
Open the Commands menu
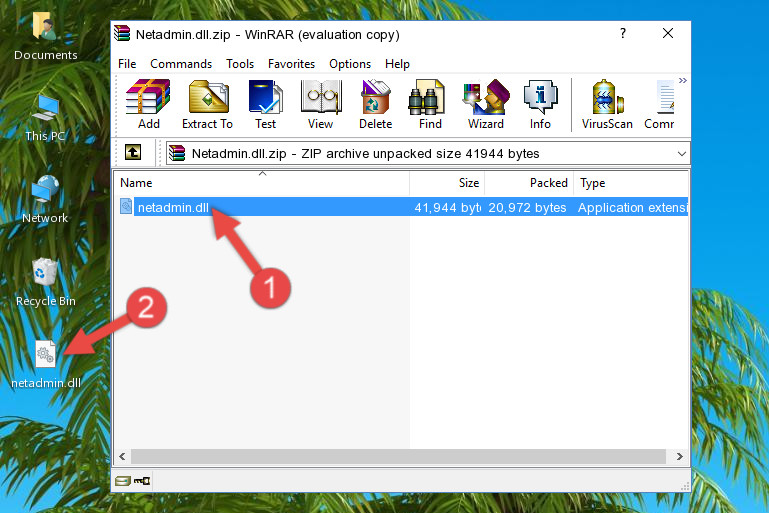click(x=181, y=64)
